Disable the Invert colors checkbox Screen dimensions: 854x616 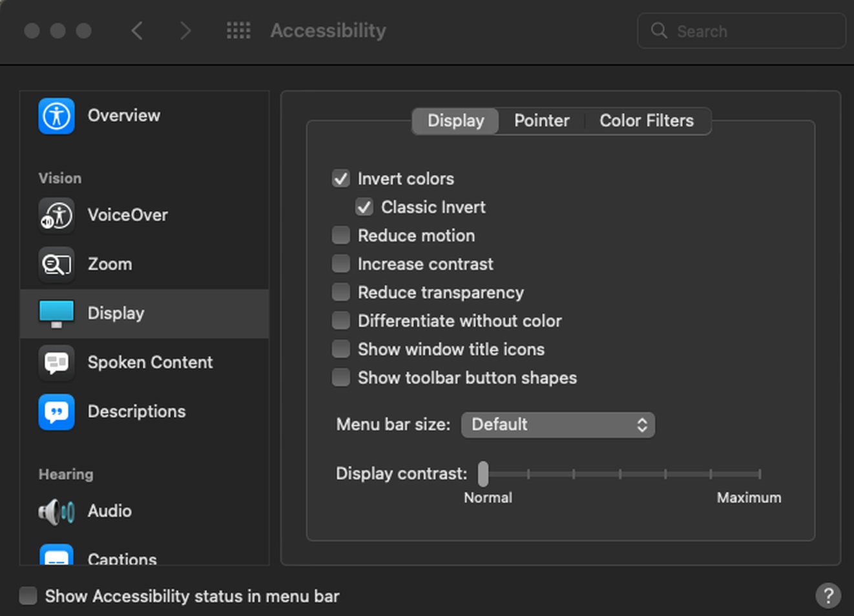point(340,178)
